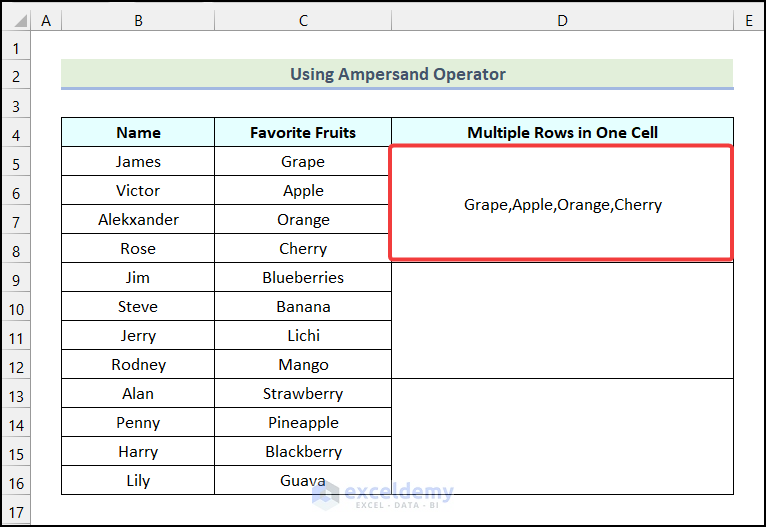The height and width of the screenshot is (527, 766).
Task: Click the 'Using Ampersand Operator' title cell
Action: [397, 74]
